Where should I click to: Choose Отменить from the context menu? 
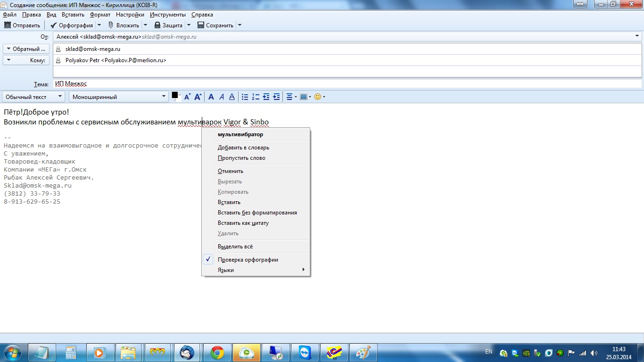pyautogui.click(x=256, y=171)
